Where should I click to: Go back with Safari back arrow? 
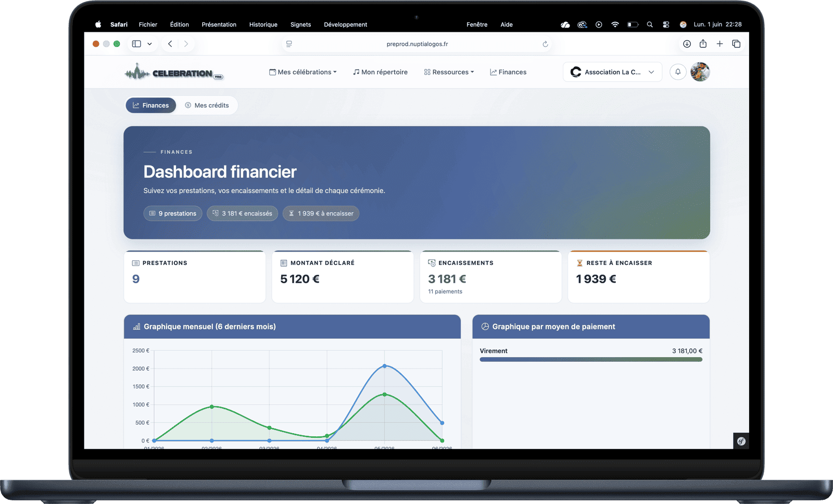[170, 44]
